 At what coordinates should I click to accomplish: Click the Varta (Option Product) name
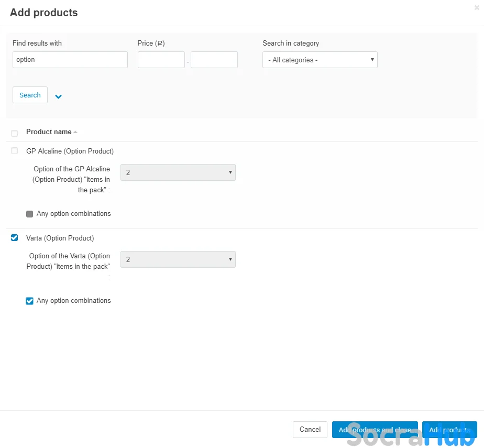(60, 238)
